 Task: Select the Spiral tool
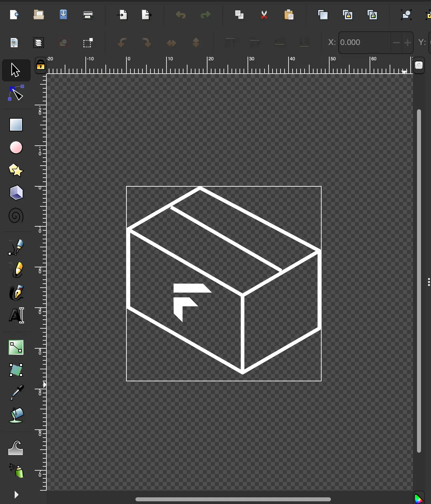point(16,216)
